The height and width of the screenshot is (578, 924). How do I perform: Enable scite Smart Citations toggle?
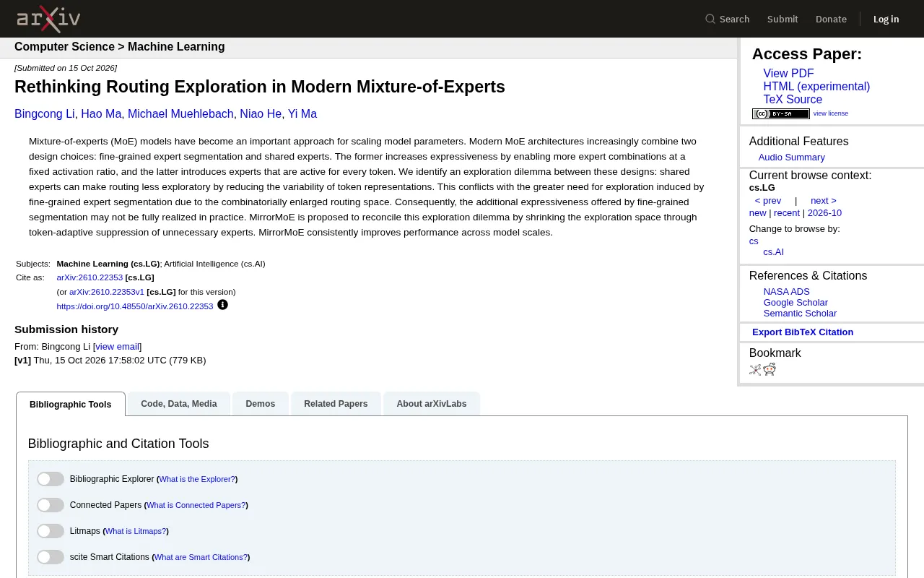(51, 557)
